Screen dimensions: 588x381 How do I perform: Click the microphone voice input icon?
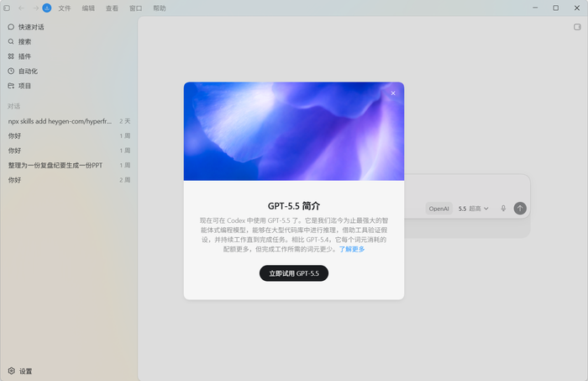(504, 209)
